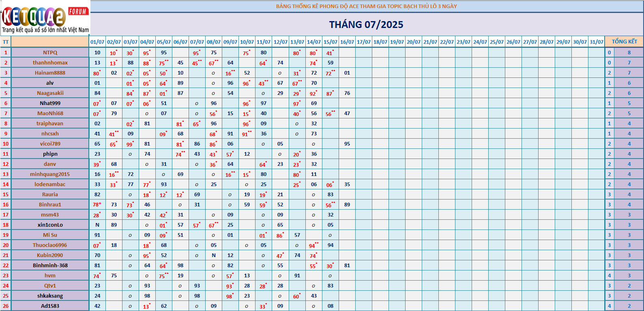Viewport: 644px width, 311px height.
Task: Click NTPQ's 01/07 cell 10
Action: pyautogui.click(x=97, y=52)
